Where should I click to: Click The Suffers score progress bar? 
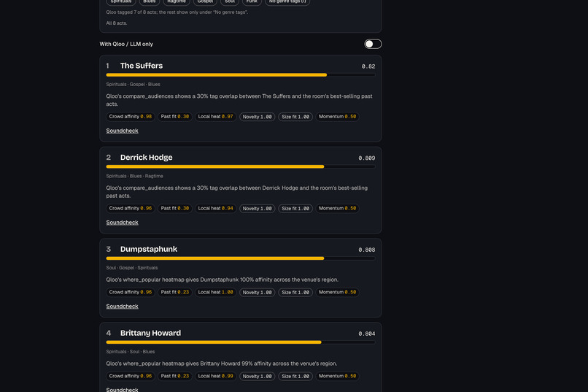240,75
